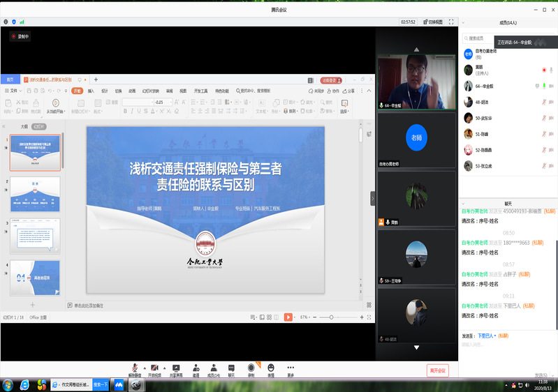Collapse side panel with the divider arrow
The image size is (558, 392).
372,199
